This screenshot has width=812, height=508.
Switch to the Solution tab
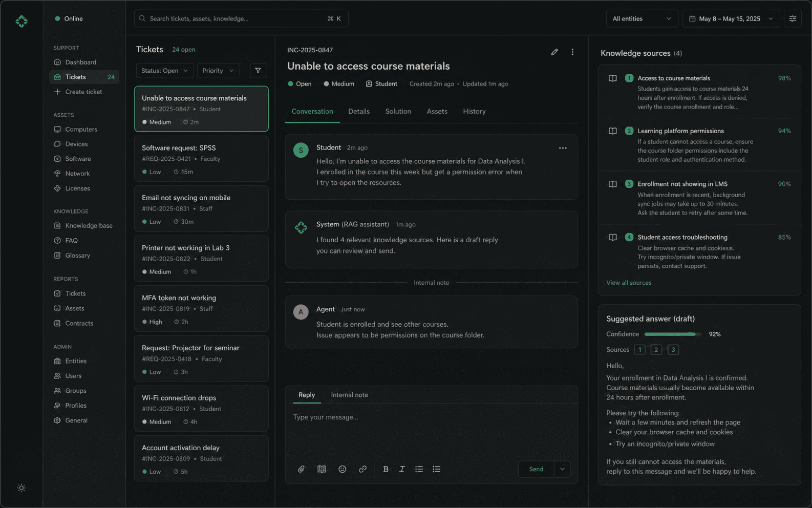click(x=398, y=111)
